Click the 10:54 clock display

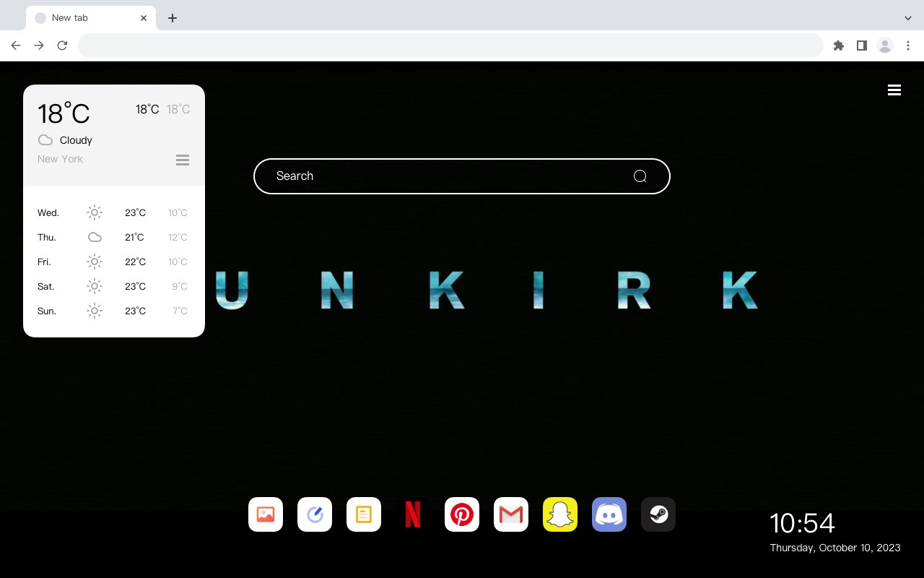pyautogui.click(x=802, y=523)
